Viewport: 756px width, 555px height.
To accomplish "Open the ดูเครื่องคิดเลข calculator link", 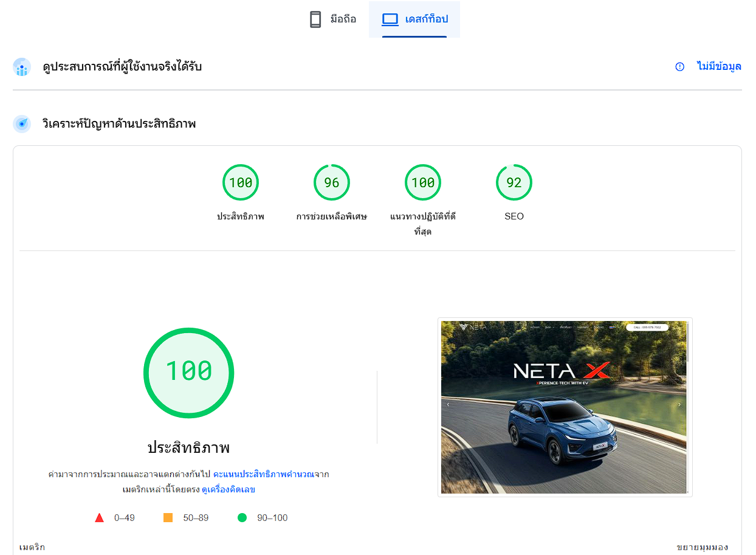I will [x=229, y=489].
